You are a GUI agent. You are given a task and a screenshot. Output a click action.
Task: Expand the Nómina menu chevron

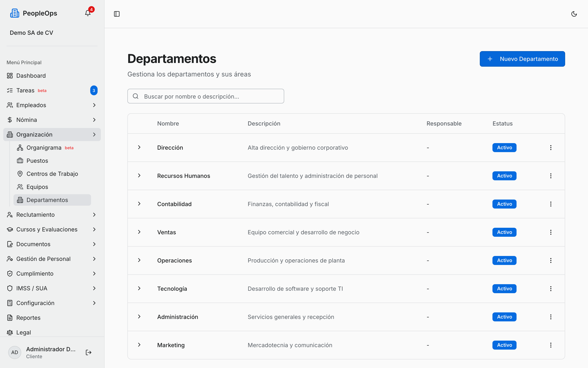tap(94, 120)
